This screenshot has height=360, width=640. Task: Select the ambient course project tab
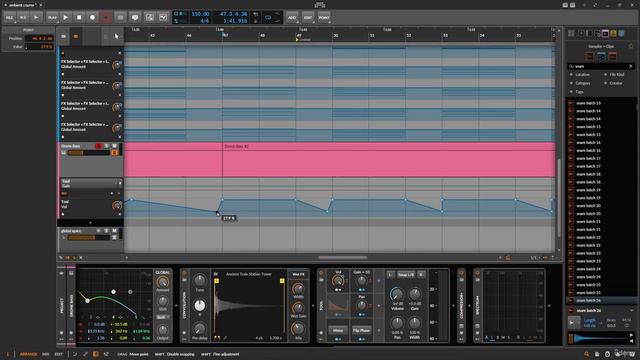(22, 5)
